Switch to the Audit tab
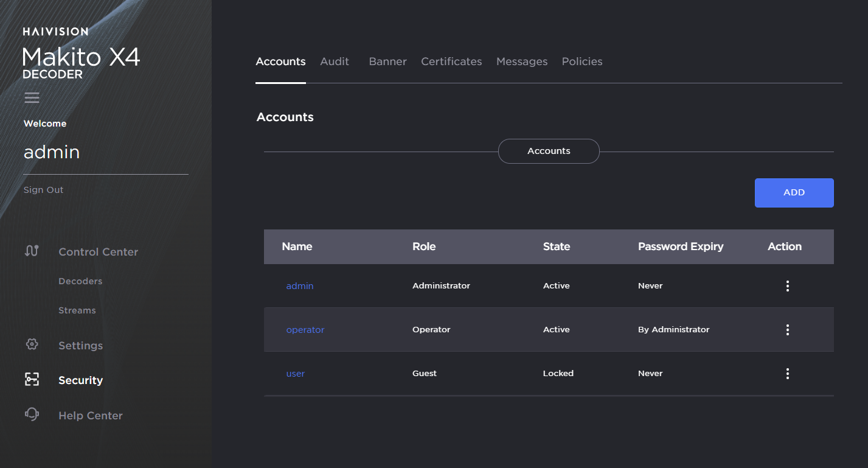868x468 pixels. click(x=334, y=61)
